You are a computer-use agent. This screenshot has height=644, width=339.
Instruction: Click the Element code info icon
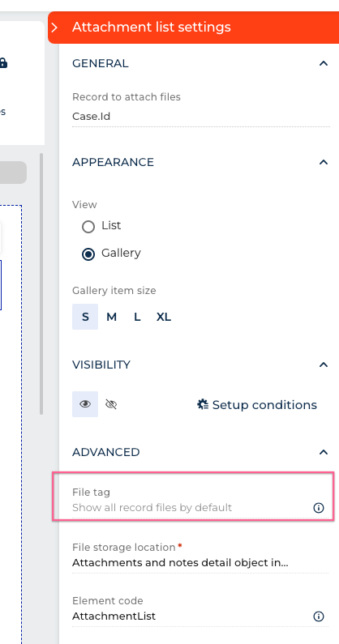click(319, 616)
